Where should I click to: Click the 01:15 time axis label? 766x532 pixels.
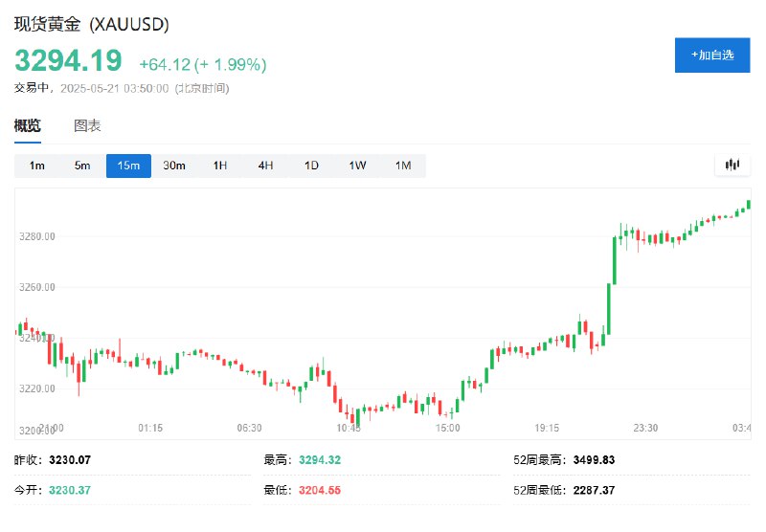pos(150,428)
